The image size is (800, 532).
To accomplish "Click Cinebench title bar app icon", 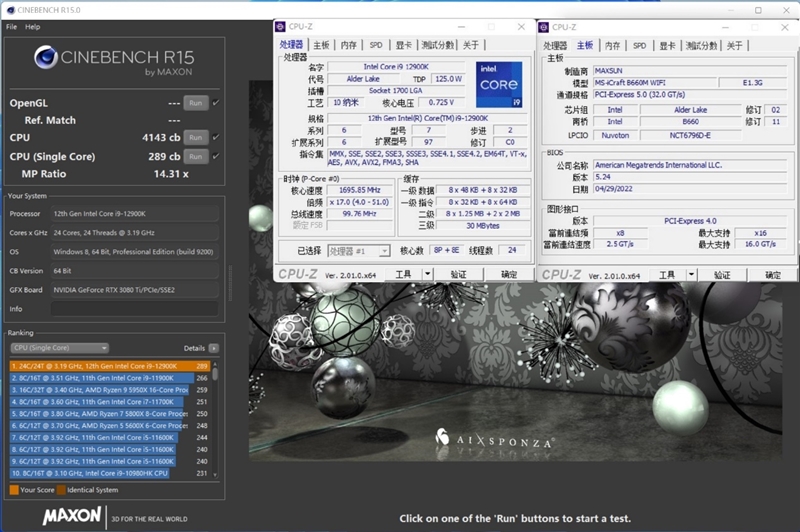I will (10, 10).
